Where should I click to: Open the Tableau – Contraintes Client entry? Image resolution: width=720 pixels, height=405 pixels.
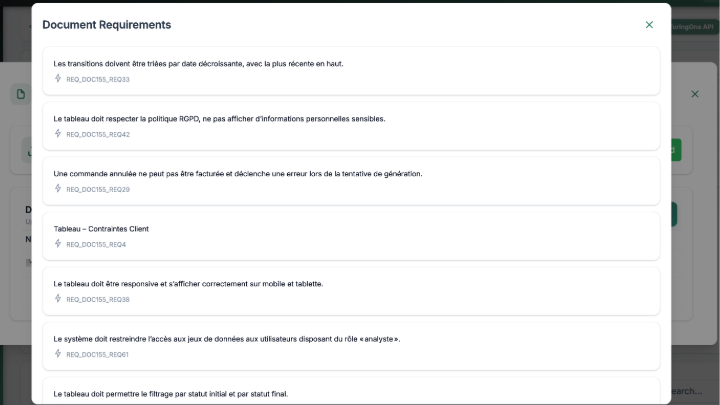(101, 228)
